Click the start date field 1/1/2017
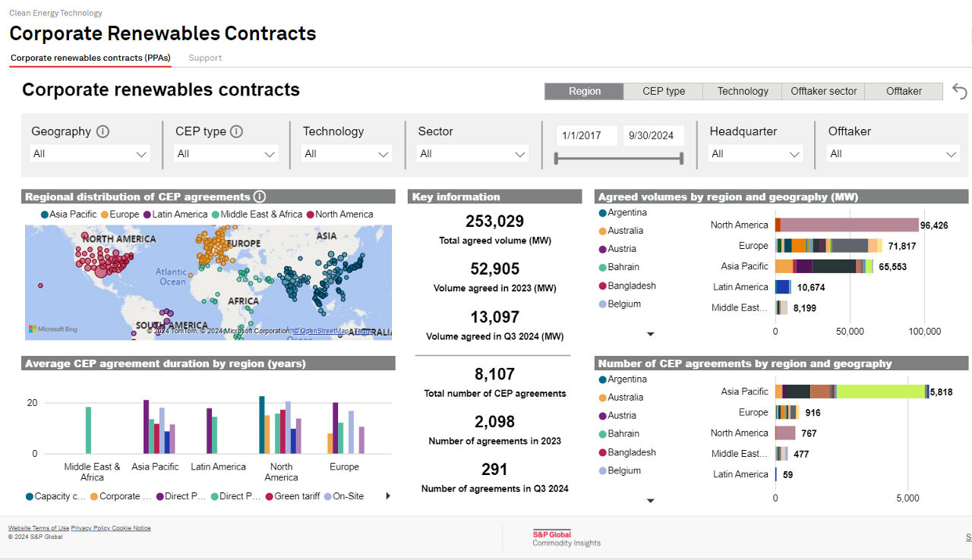Viewport: 972px width, 560px height. tap(586, 136)
